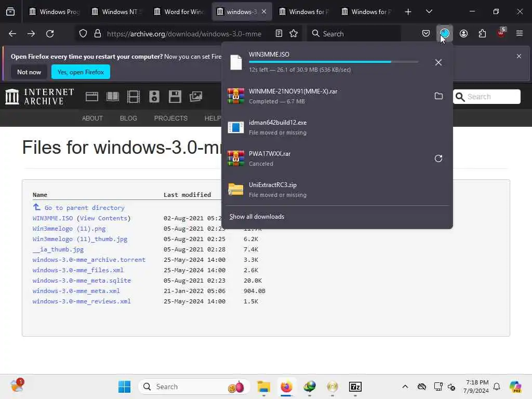
Task: Switch to Word for Windows tab
Action: click(180, 12)
